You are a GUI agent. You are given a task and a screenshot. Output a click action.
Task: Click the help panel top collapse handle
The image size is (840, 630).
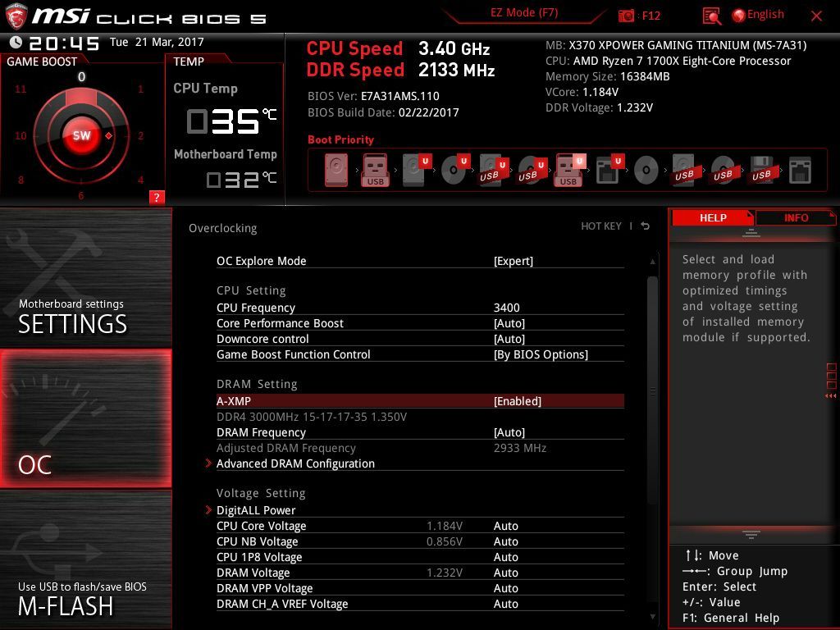pos(751,233)
